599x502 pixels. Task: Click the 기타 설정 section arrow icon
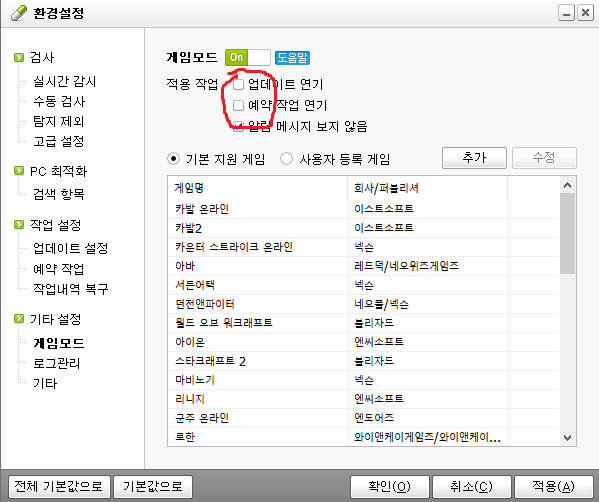(19, 319)
